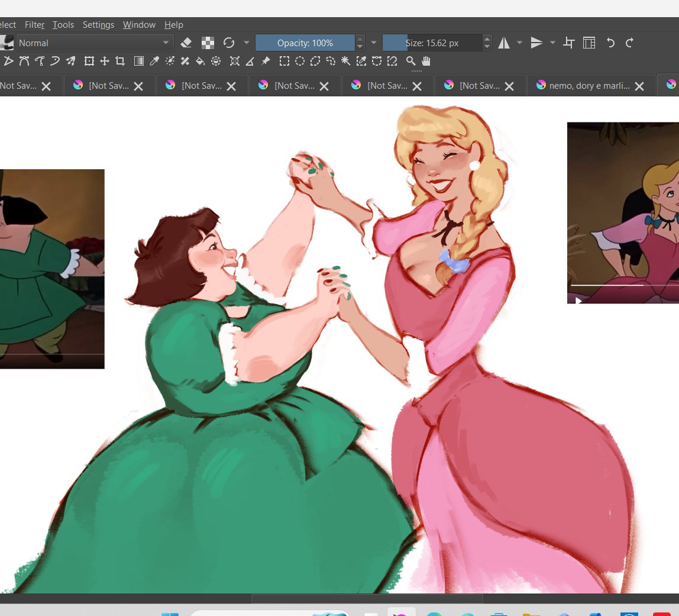Close the 'nemo, dory e marli...' tab
The width and height of the screenshot is (679, 616).
click(639, 86)
